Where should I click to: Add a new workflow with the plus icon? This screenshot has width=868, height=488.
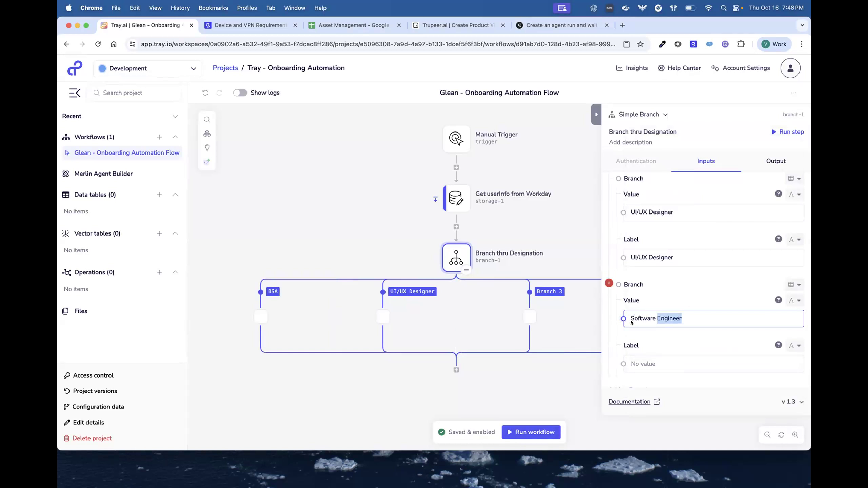(x=159, y=137)
